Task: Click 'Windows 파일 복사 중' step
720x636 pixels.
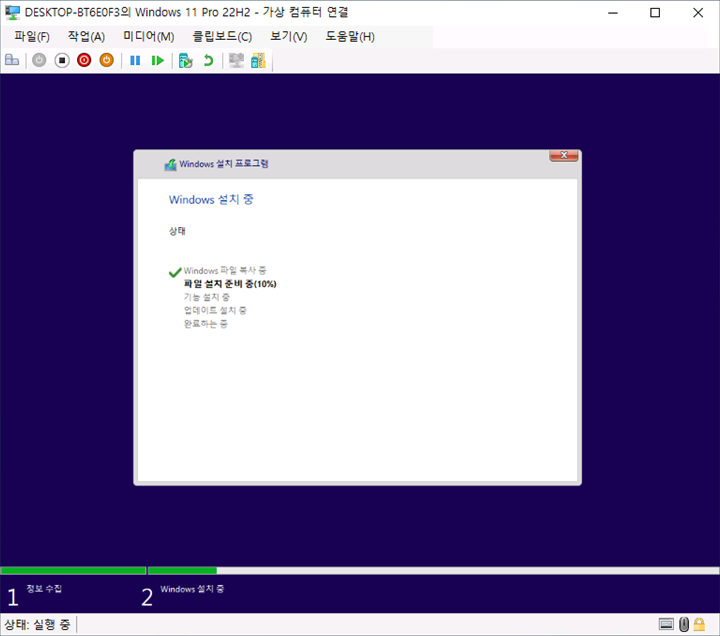Action: tap(225, 271)
